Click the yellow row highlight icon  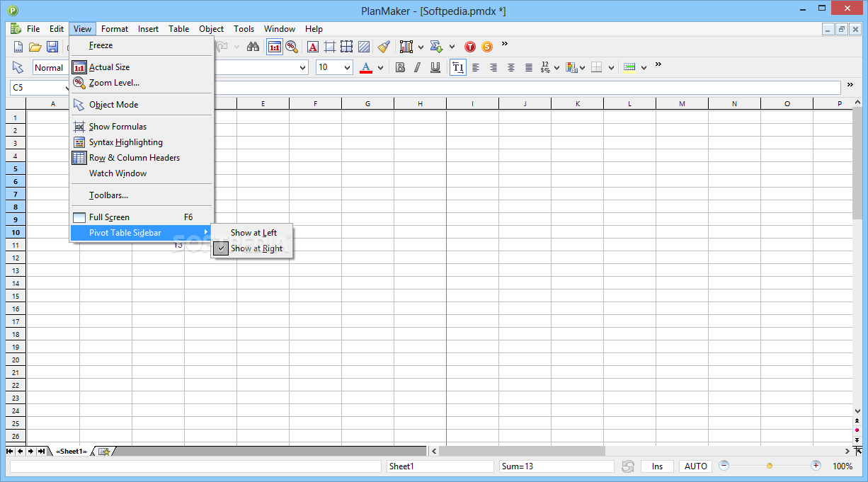tap(629, 67)
